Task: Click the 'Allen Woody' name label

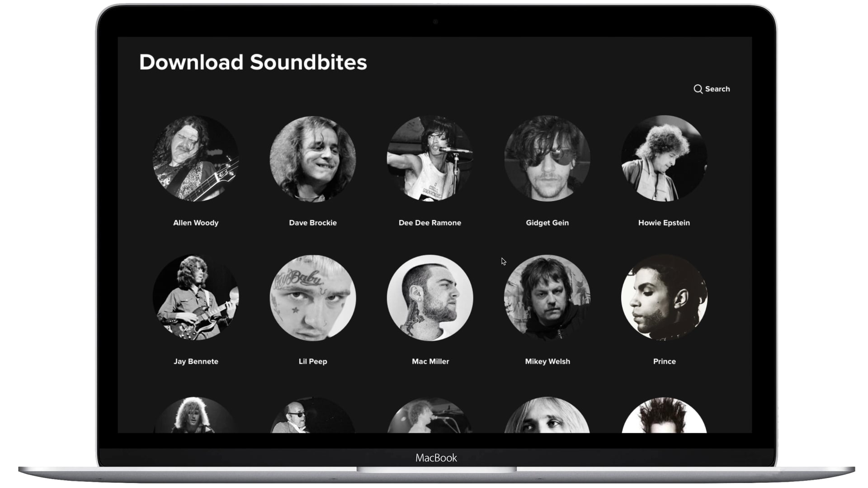Action: (x=196, y=223)
